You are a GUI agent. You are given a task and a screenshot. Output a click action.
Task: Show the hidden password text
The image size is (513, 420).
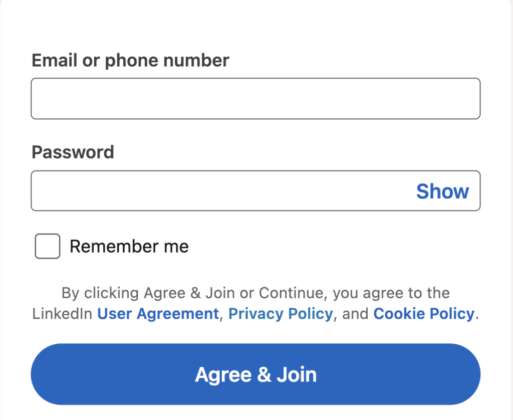point(442,191)
